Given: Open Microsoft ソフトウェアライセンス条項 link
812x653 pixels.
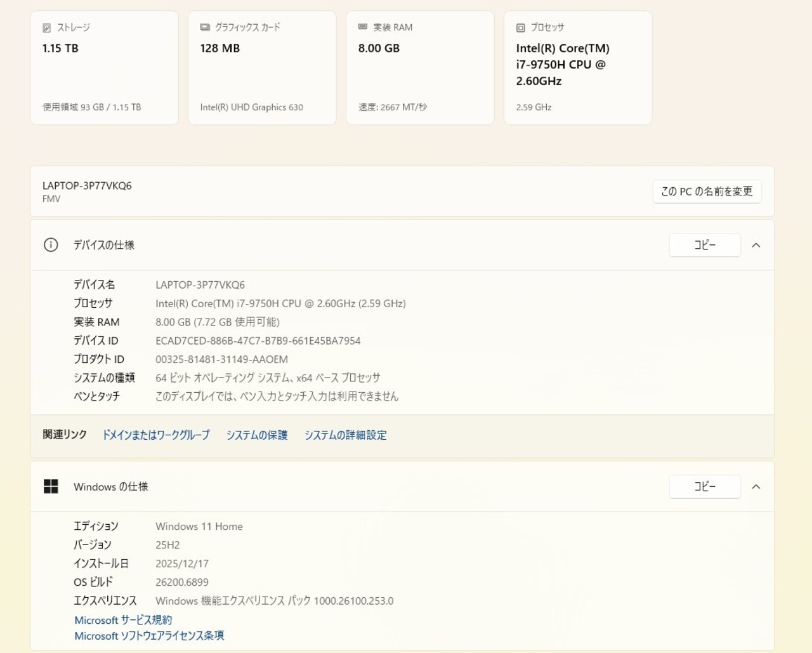Looking at the screenshot, I should 149,636.
